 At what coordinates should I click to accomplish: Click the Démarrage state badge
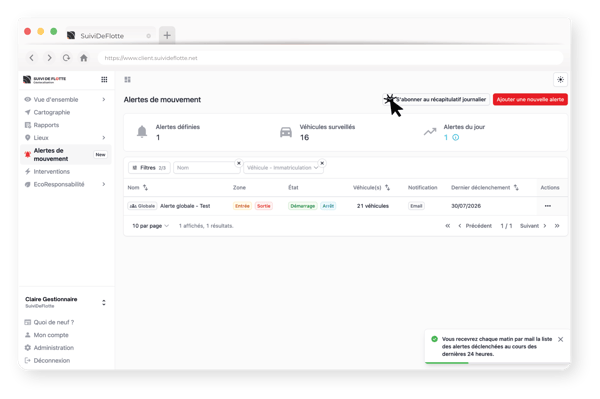[303, 206]
